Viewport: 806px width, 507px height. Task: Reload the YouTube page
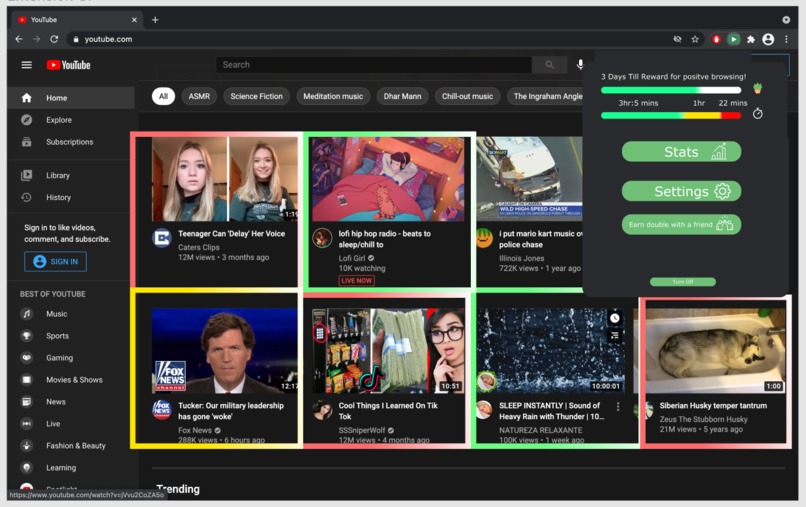pos(54,39)
